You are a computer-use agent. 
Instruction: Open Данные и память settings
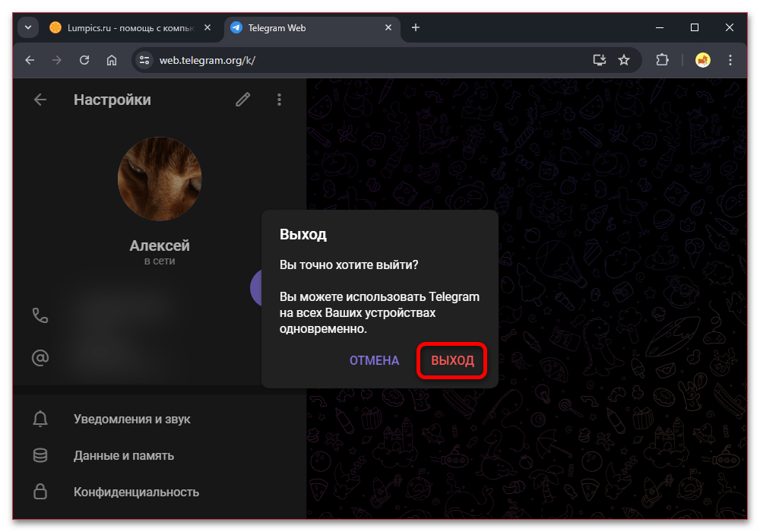[123, 456]
